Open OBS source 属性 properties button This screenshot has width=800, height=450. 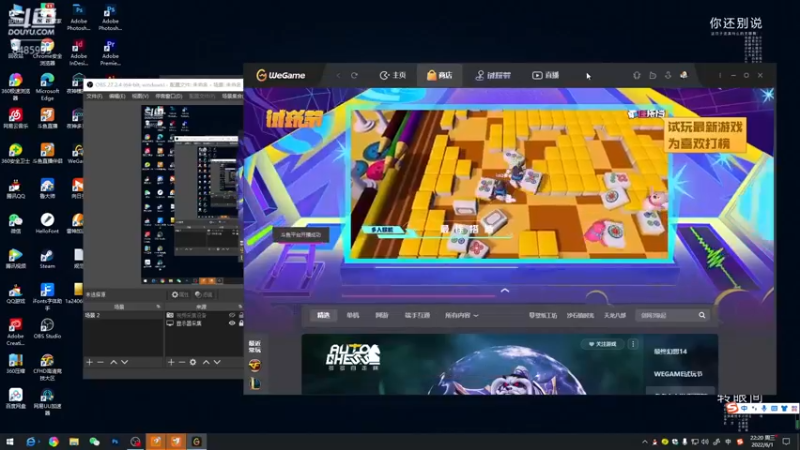tap(180, 294)
